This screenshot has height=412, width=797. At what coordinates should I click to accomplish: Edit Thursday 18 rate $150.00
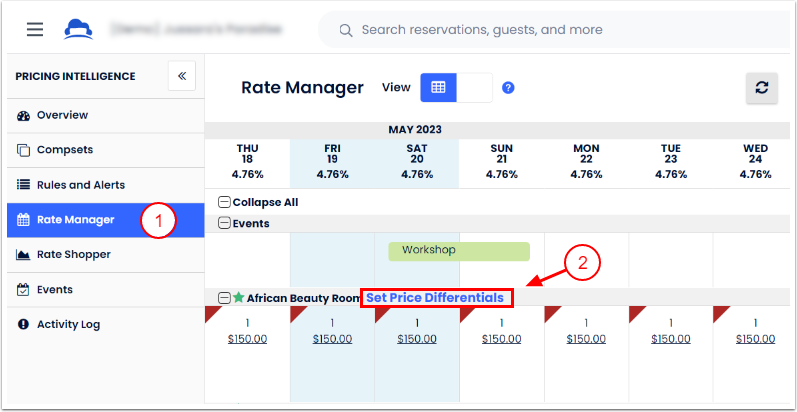tap(248, 339)
